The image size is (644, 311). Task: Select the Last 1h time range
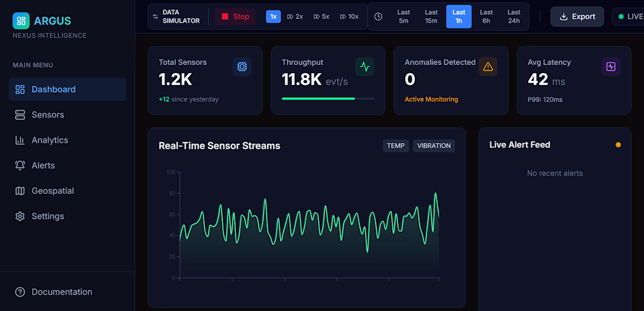point(459,16)
